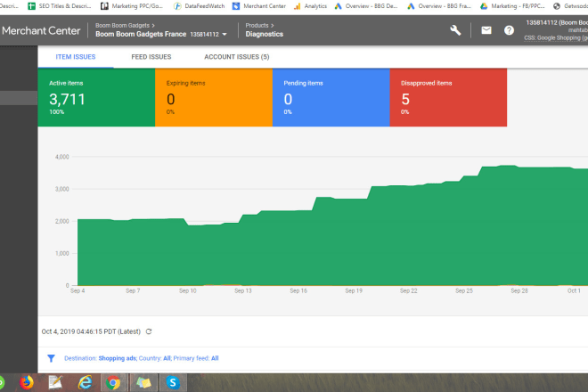Select the blue Pending items card

(x=331, y=97)
